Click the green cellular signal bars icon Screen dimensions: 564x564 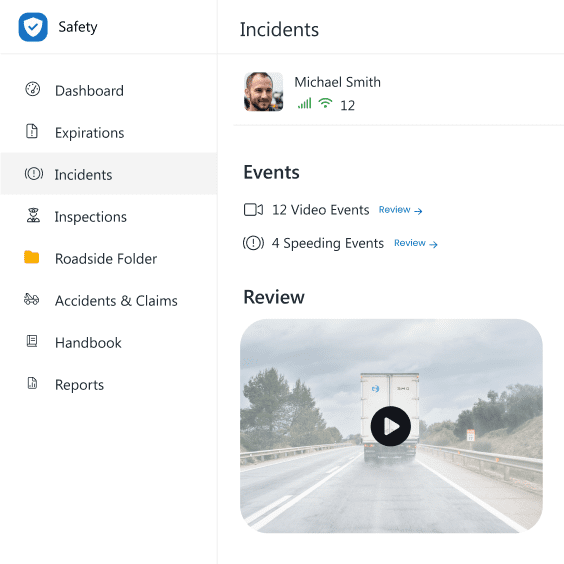[304, 104]
